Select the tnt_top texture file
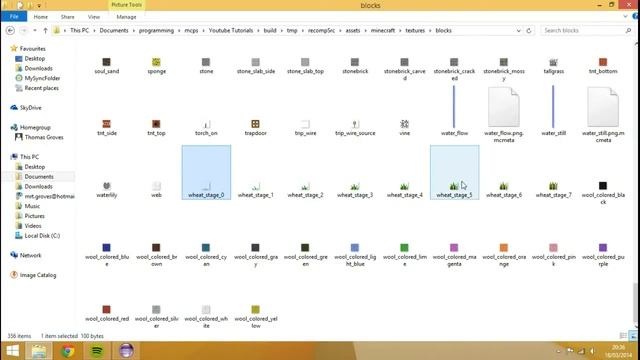This screenshot has height=360, width=640. [x=156, y=128]
